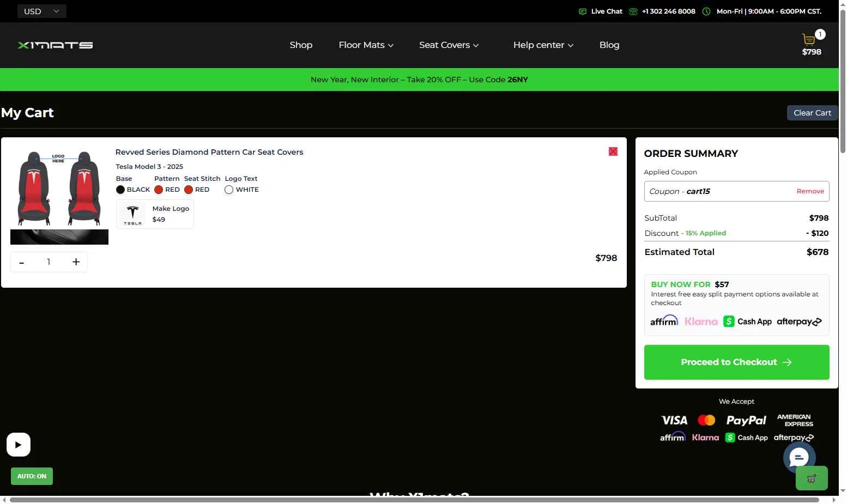Screen dimensions: 847x504
Task: Click the "BUY NOW FOR" text
Action: coord(681,284)
